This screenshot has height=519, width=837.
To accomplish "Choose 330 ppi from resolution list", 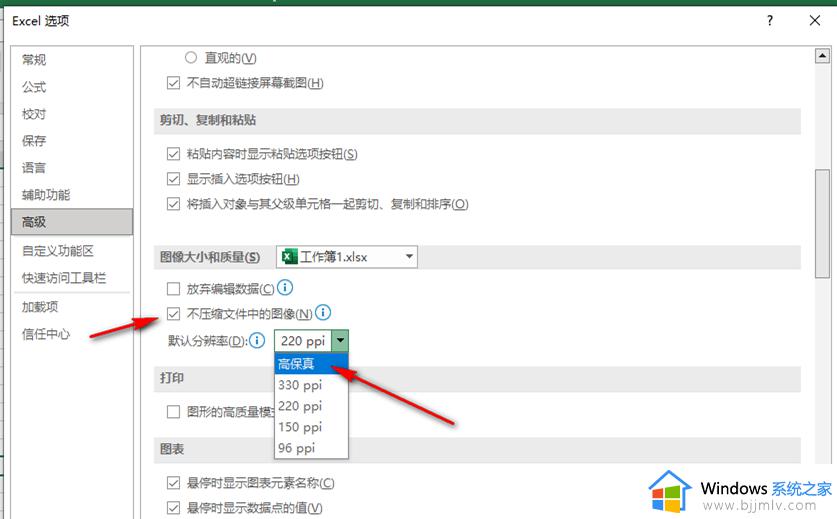I will (x=311, y=385).
